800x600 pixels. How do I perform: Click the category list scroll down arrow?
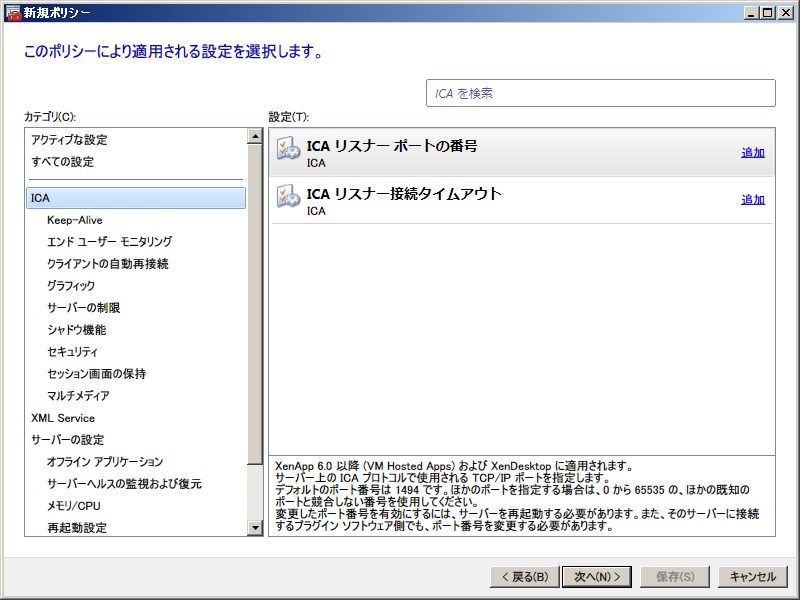(x=255, y=528)
